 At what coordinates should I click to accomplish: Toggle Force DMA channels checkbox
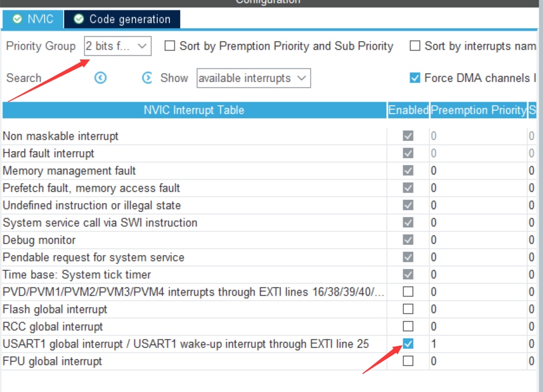pos(415,78)
